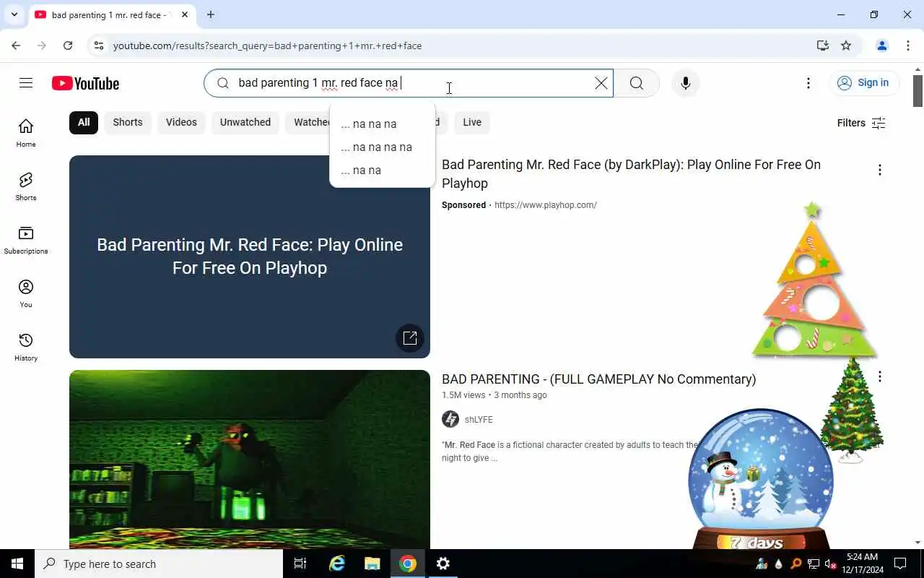924x578 pixels.
Task: Launch Microsoft Edge from the taskbar
Action: [337, 564]
